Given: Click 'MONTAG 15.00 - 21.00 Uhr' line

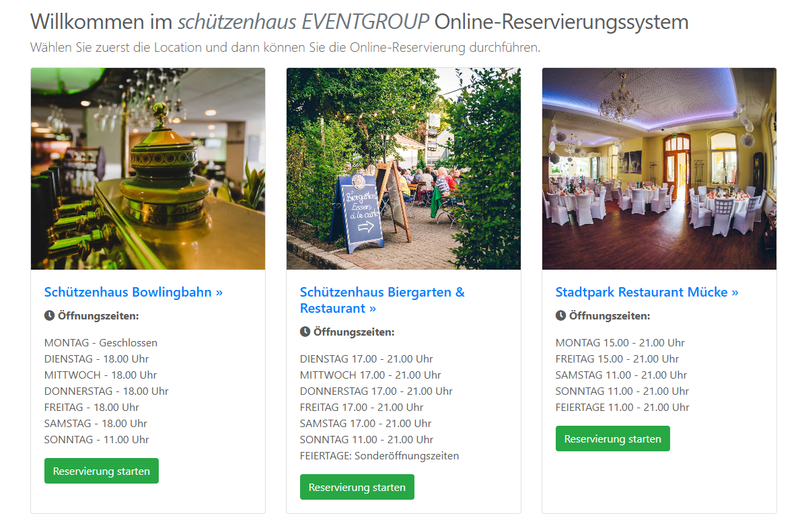Looking at the screenshot, I should [x=620, y=342].
